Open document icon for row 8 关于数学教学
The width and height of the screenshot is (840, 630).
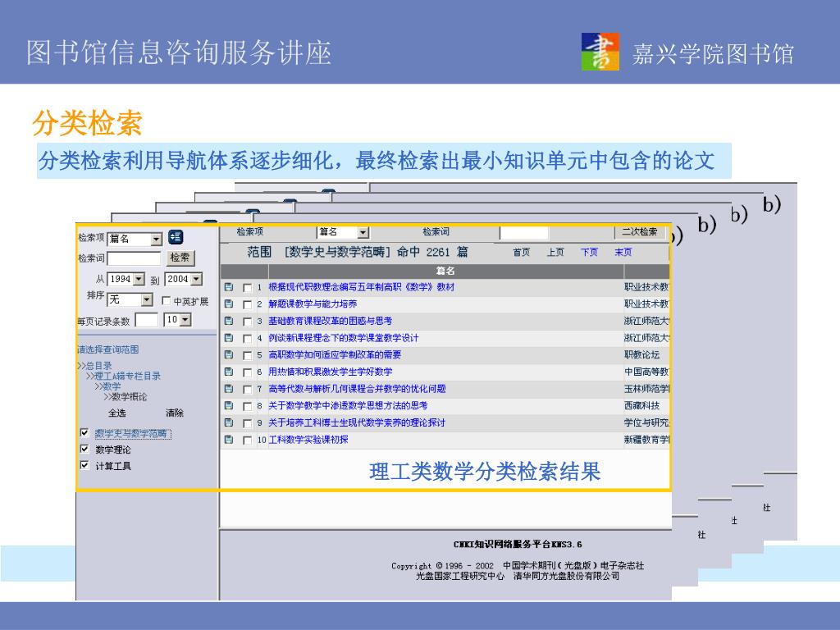[229, 405]
